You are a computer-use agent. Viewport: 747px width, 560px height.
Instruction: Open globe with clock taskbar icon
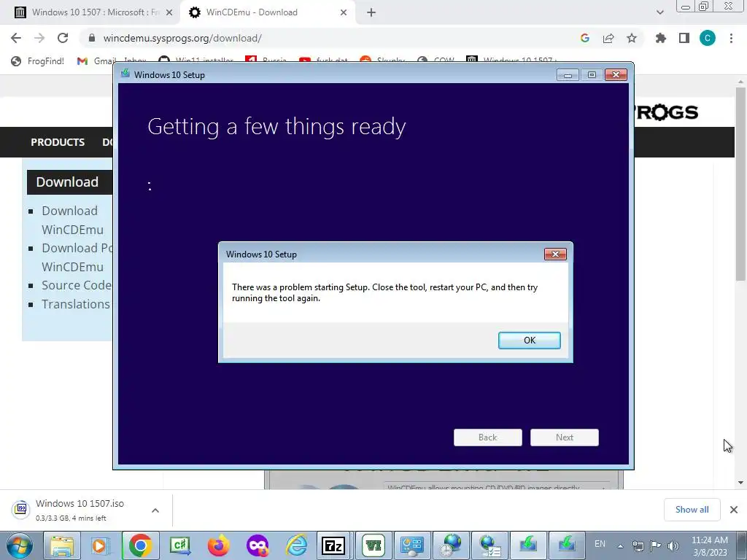pyautogui.click(x=451, y=545)
